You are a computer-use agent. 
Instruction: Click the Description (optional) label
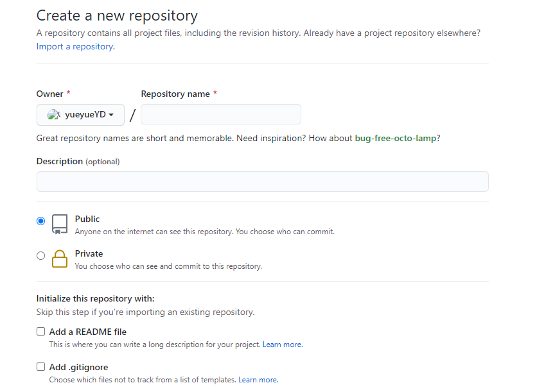pos(78,161)
